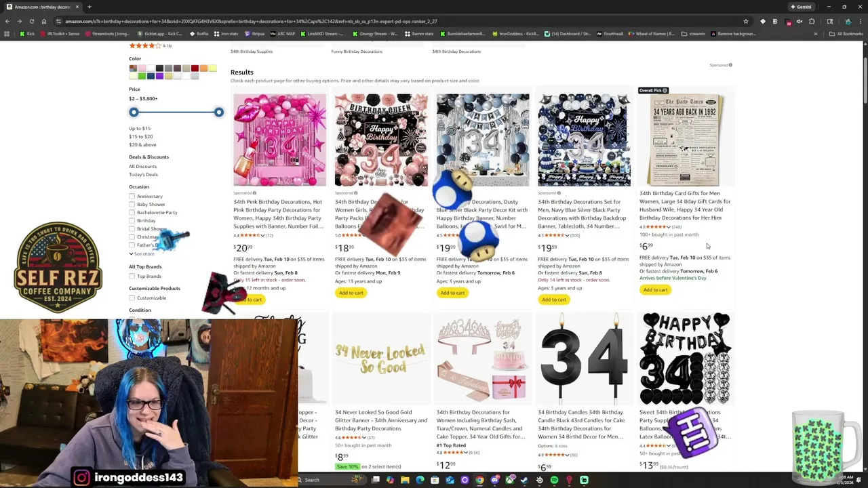
Task: Check the Baby Shower occasion checkbox
Action: (x=132, y=204)
